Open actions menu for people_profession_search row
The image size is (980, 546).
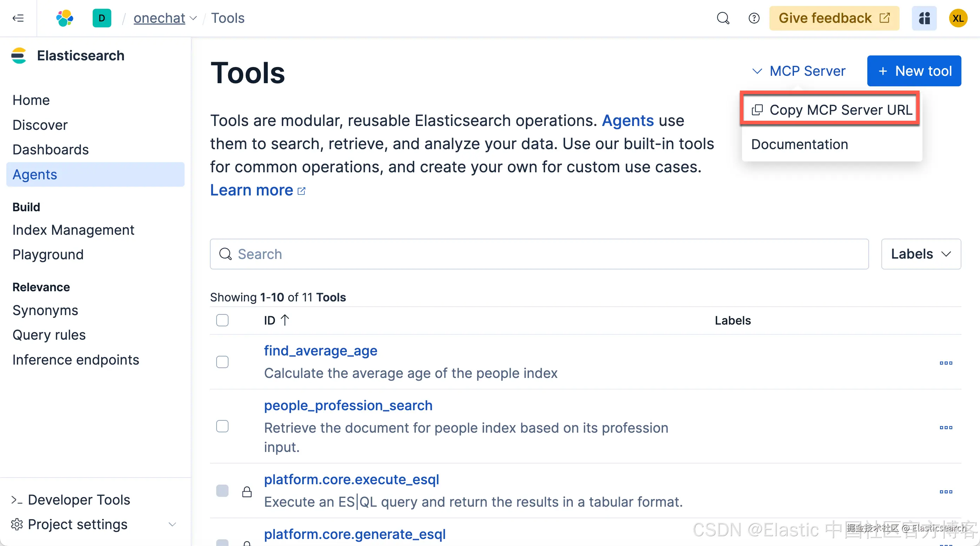[x=946, y=427]
